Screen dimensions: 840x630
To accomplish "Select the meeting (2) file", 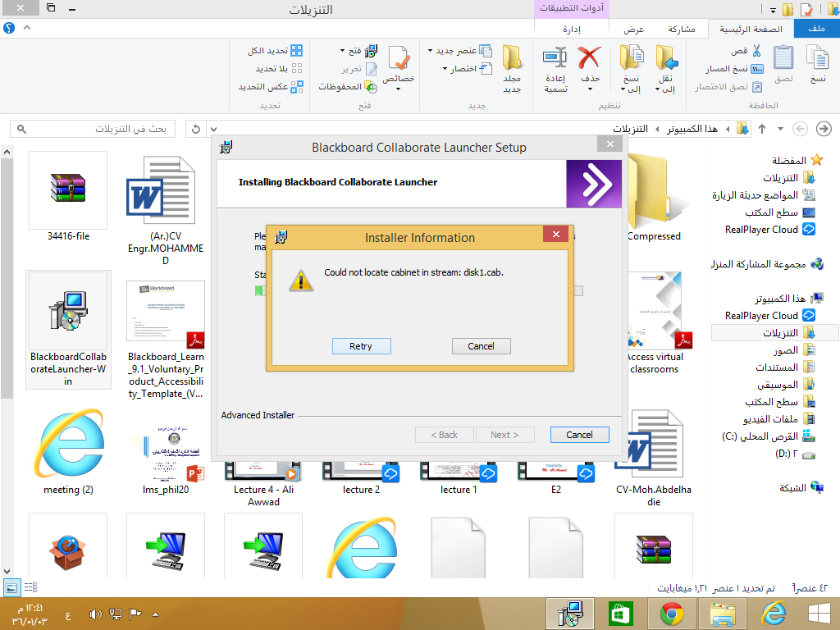I will point(68,452).
